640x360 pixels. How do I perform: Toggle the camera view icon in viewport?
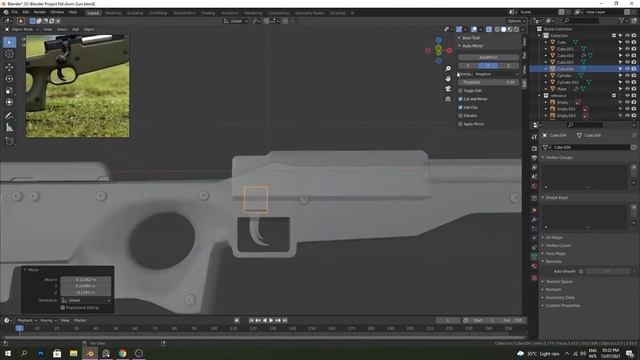(448, 89)
